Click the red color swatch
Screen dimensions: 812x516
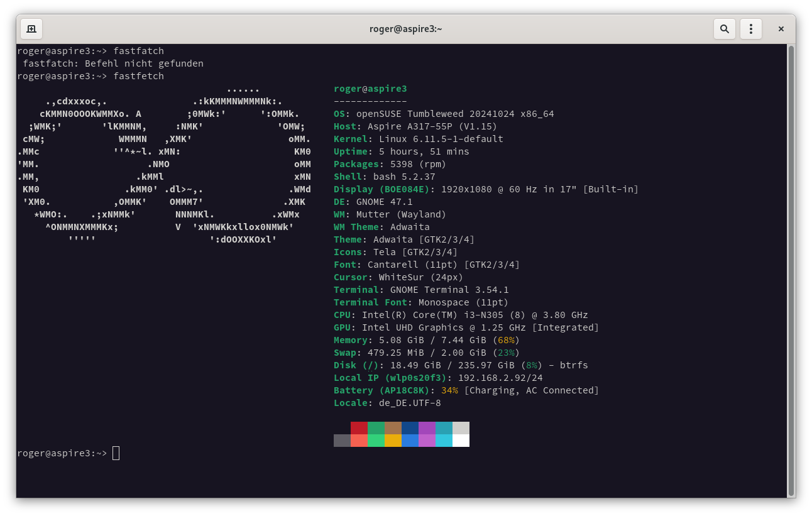pos(359,428)
